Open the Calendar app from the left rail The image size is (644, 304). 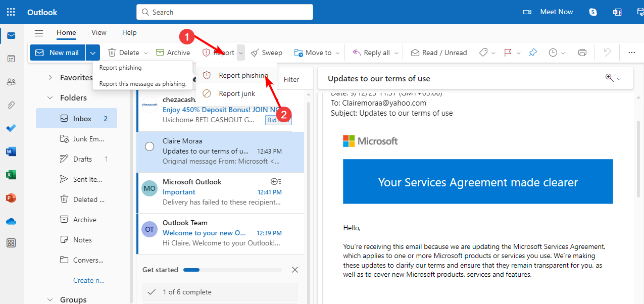pyautogui.click(x=11, y=58)
